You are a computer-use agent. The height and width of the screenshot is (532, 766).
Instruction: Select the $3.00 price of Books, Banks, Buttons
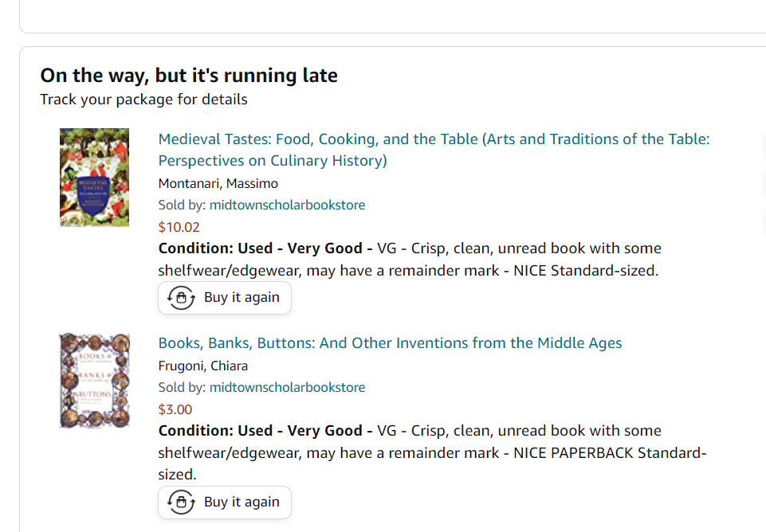click(172, 409)
